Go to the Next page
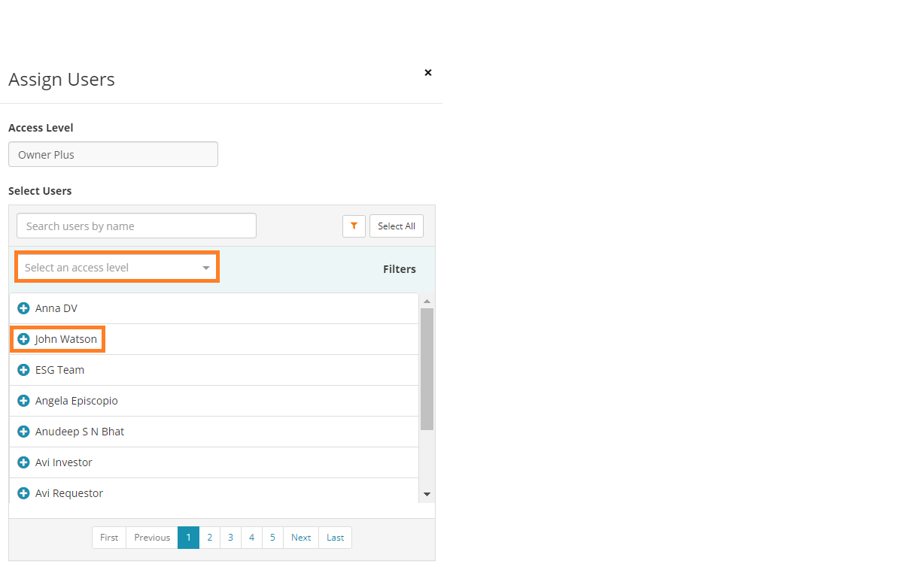 (x=301, y=538)
